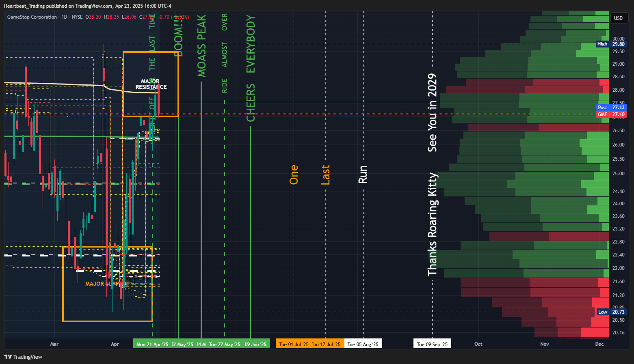Select the 12 May '25 date marker
This screenshot has width=634, height=364.
point(182,344)
